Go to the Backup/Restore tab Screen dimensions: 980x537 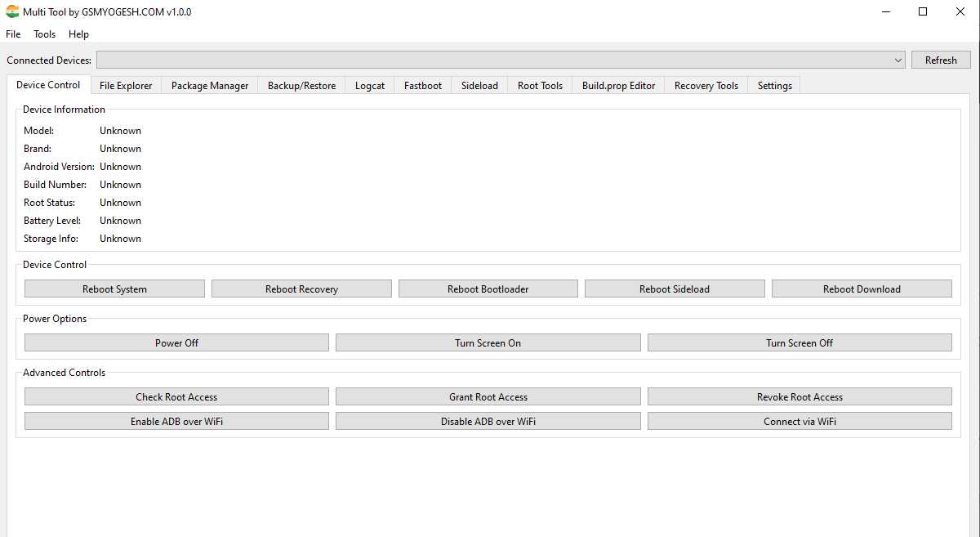pyautogui.click(x=301, y=86)
